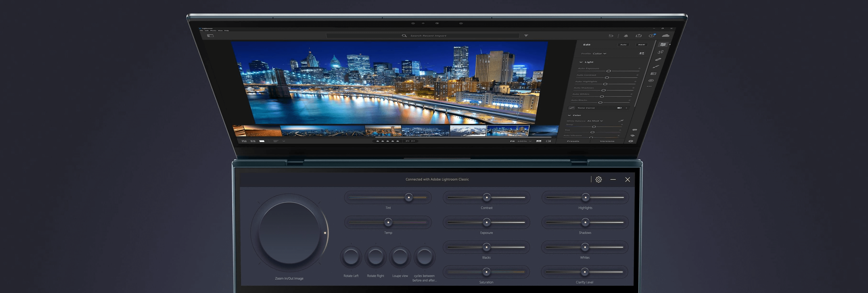The image size is (868, 293).
Task: Click the Saturation slider on ScreenPad
Action: tap(486, 272)
